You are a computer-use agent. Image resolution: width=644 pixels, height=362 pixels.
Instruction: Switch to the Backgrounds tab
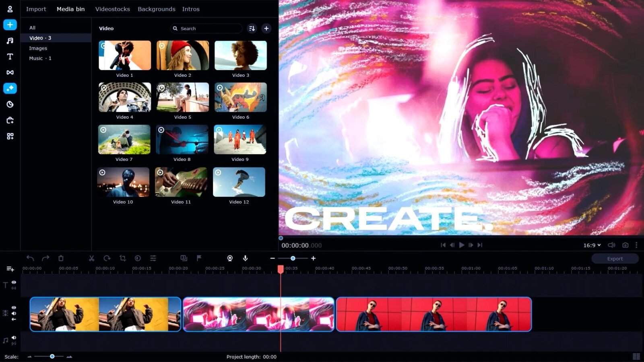(156, 9)
